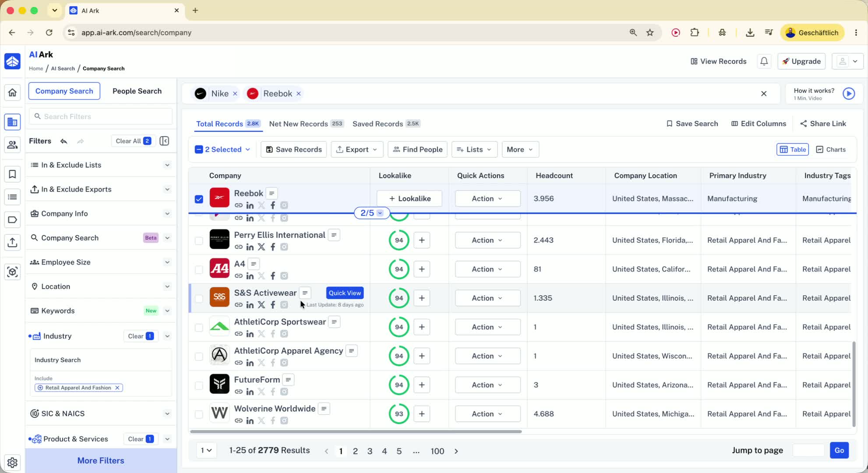The height and width of the screenshot is (473, 868).
Task: Show Wolverine Worldwide's description note icon
Action: click(324, 409)
